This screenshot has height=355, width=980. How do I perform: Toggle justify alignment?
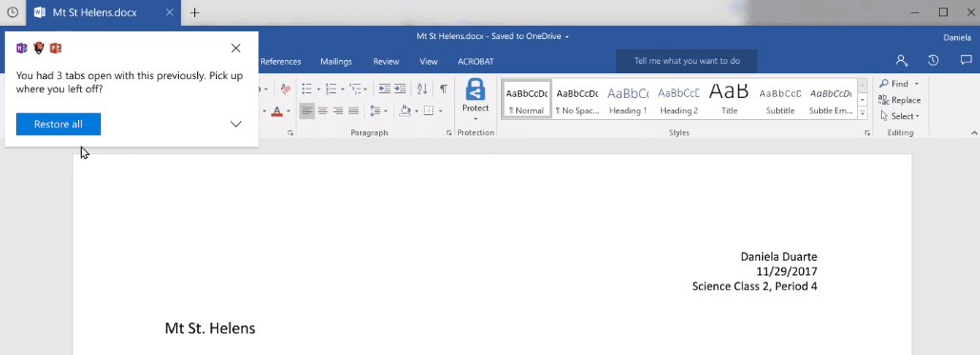(353, 110)
